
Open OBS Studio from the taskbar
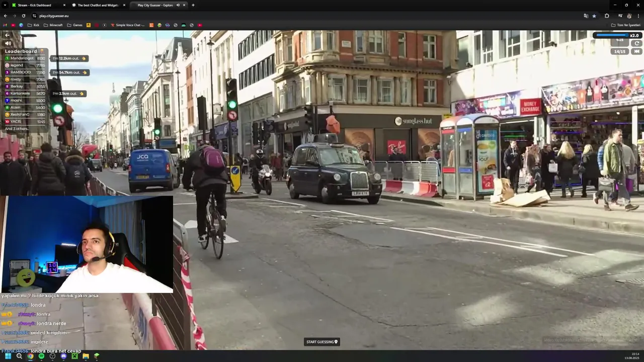pyautogui.click(x=52, y=356)
